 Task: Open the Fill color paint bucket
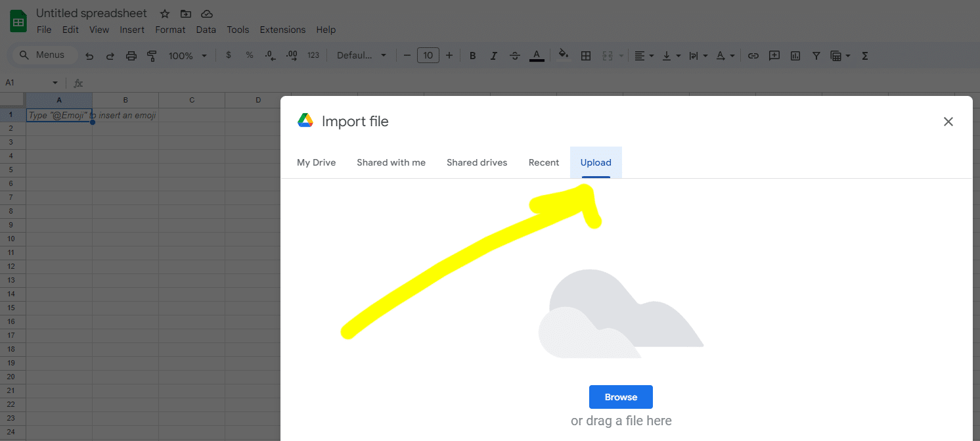tap(563, 55)
